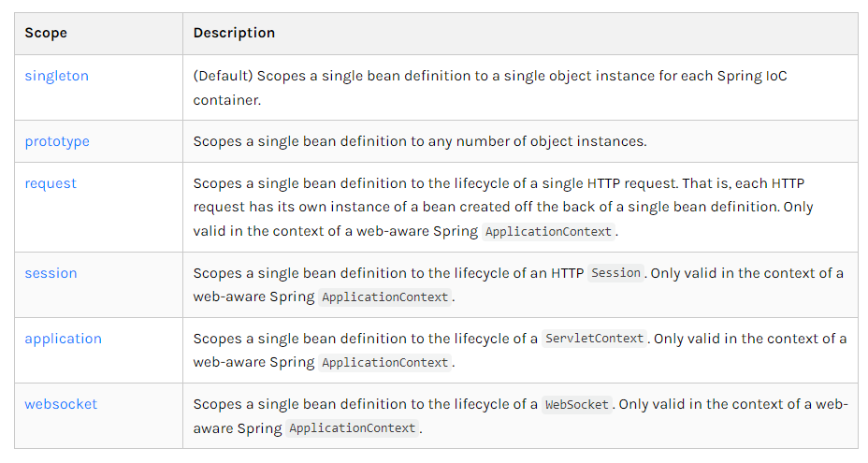Open the singleton scope link
The image size is (868, 463).
click(56, 76)
